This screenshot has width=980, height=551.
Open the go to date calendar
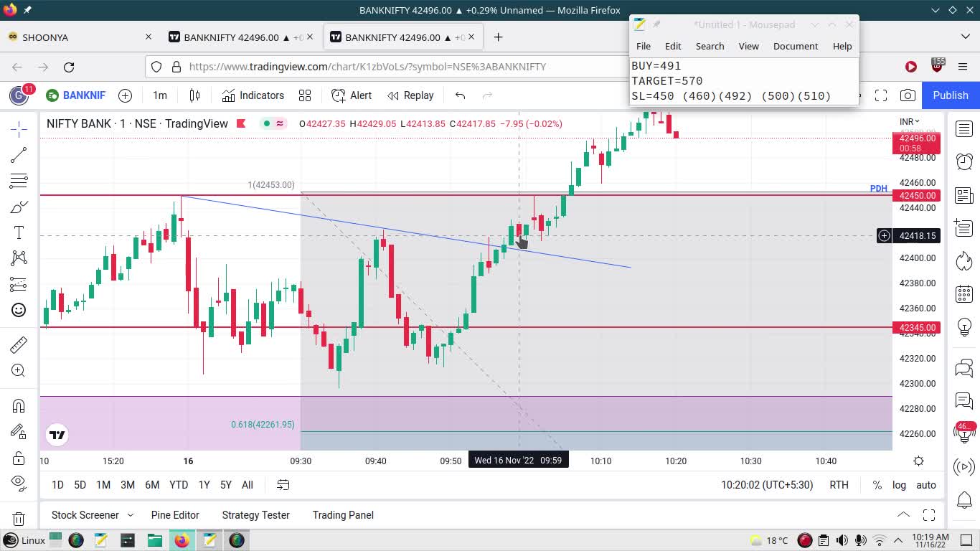(x=283, y=485)
